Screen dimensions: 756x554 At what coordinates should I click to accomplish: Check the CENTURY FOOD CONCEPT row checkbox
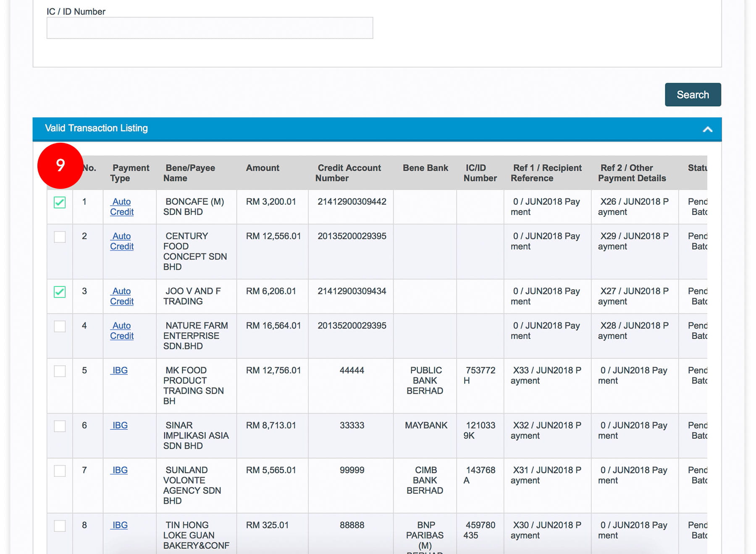pos(60,237)
